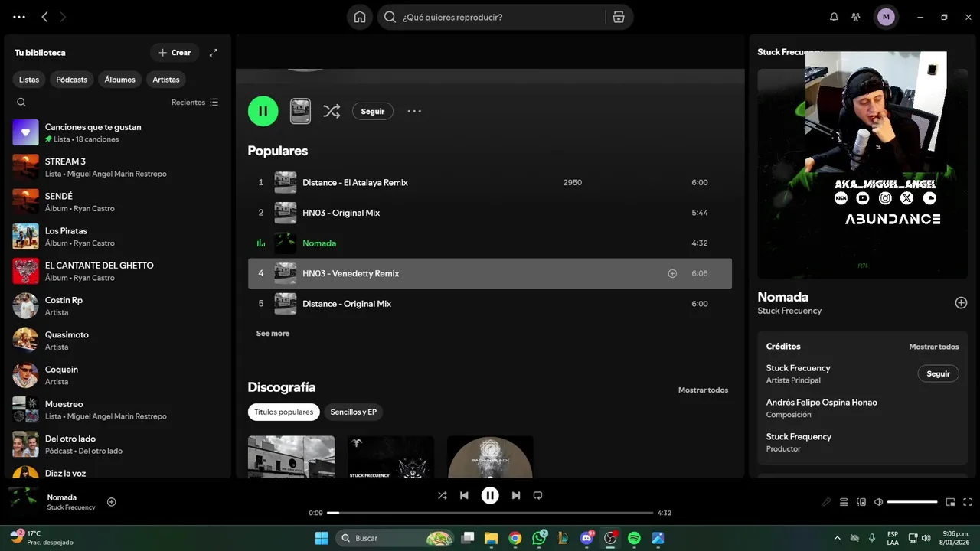Toggle repeat in the bottom playback bar
The width and height of the screenshot is (980, 551).
click(537, 495)
